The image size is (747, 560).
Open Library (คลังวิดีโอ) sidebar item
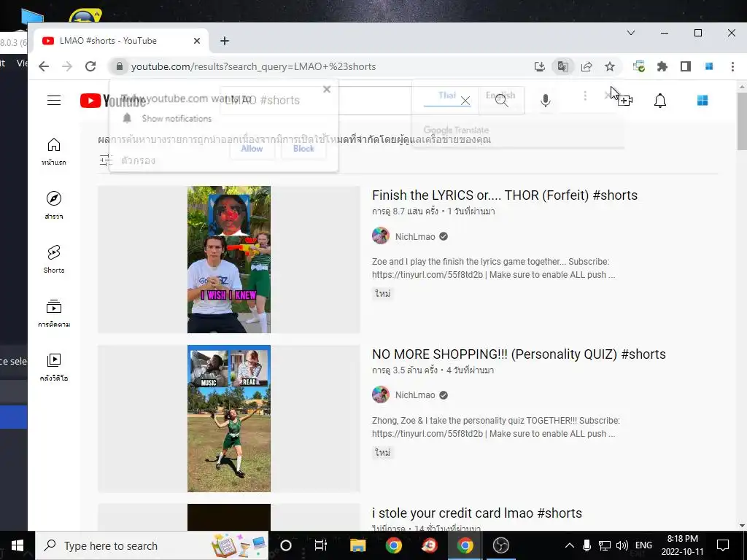click(x=54, y=367)
